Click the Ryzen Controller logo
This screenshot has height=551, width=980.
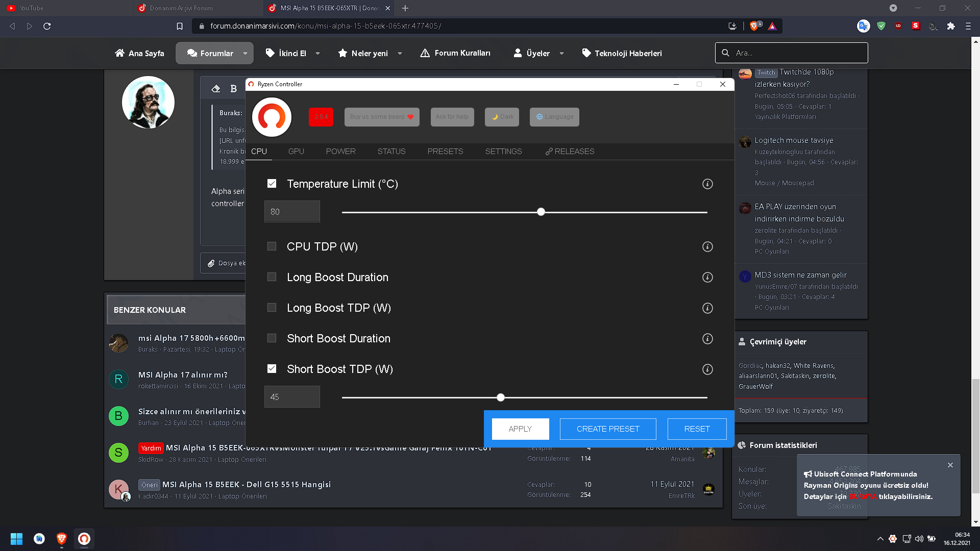point(272,117)
